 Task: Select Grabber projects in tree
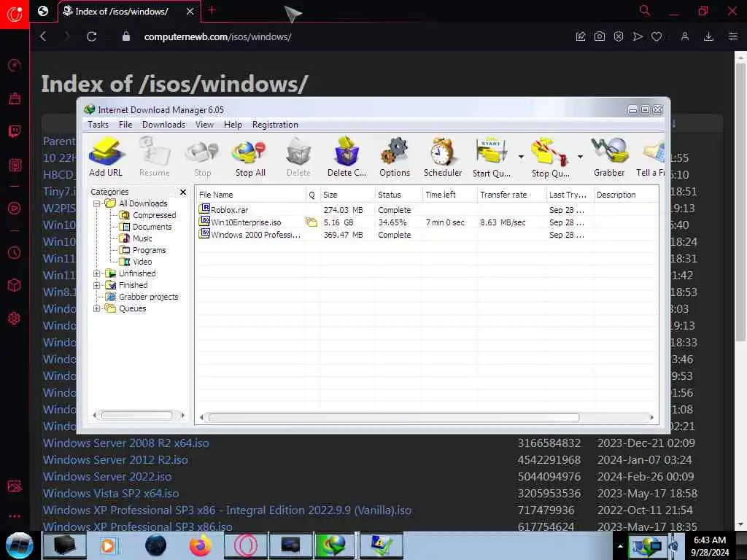[142, 297]
